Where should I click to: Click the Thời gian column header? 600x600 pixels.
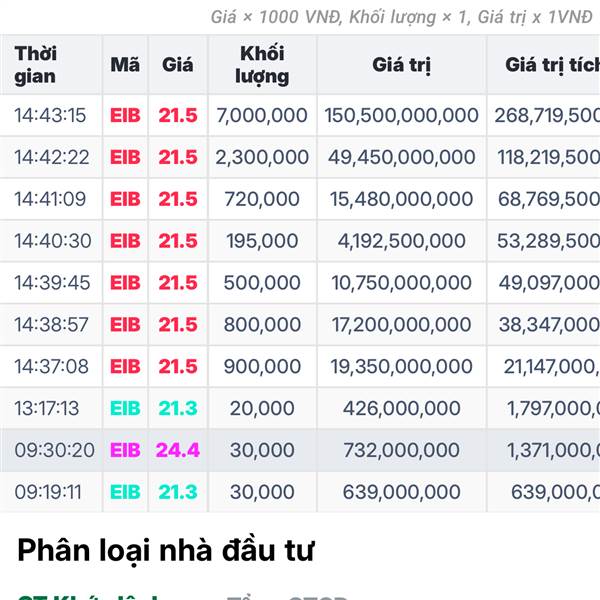click(x=36, y=64)
